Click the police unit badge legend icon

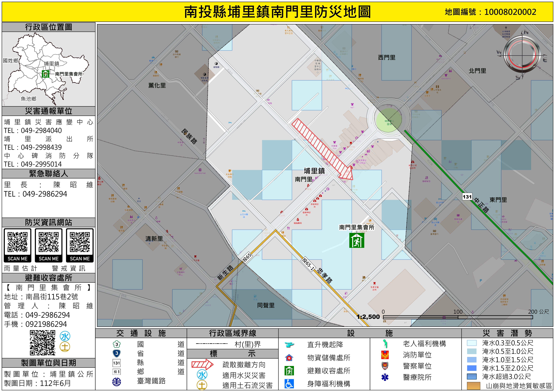tap(385, 366)
